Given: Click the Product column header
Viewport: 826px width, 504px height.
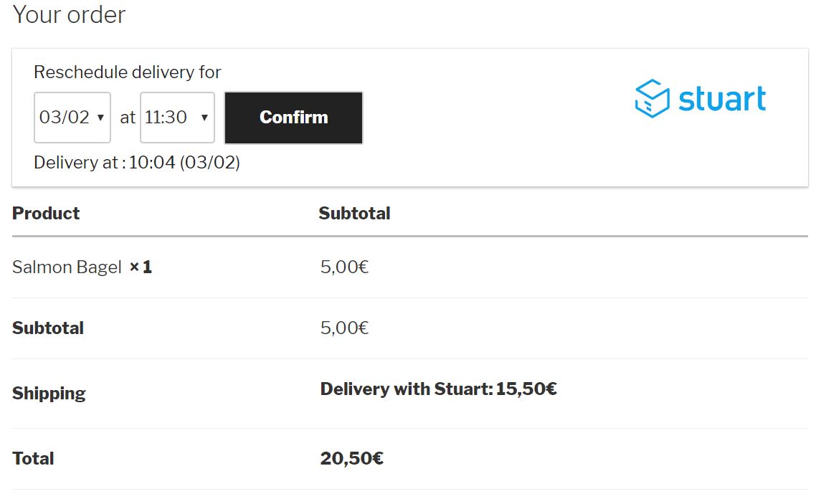Looking at the screenshot, I should pos(45,213).
